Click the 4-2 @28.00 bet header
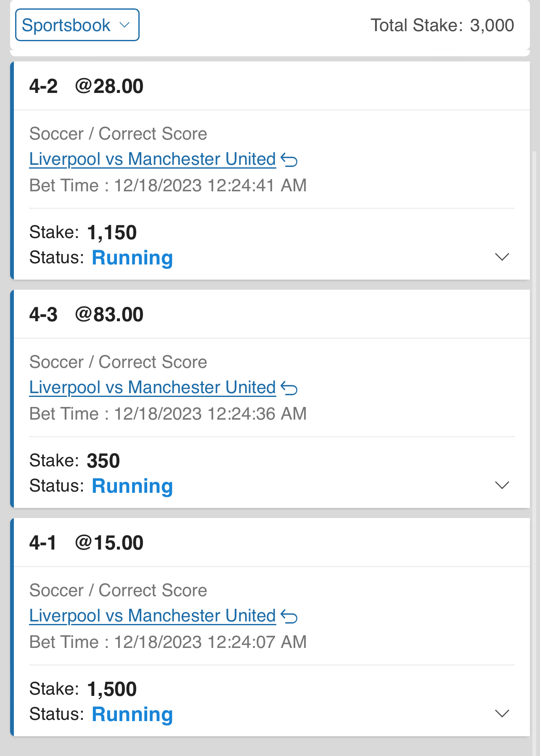The image size is (540, 756). pyautogui.click(x=86, y=86)
